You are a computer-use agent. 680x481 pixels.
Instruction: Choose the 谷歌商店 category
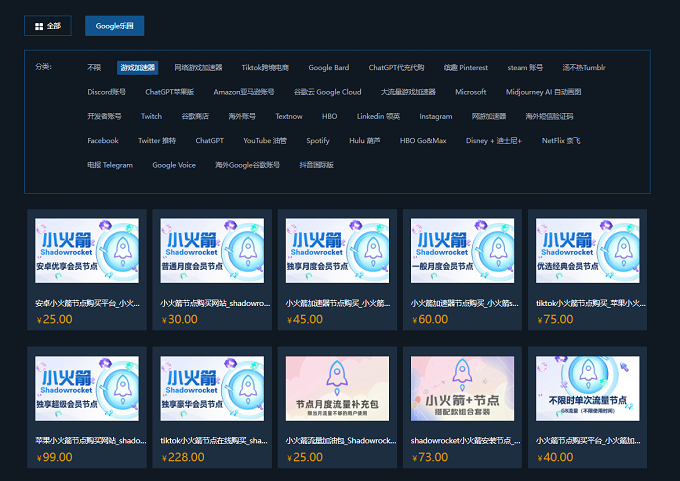195,116
